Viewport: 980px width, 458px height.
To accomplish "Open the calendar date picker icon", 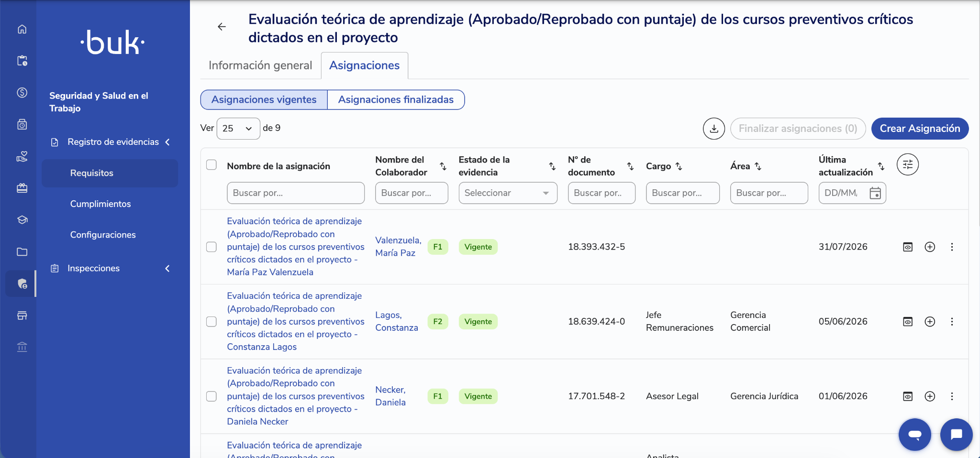I will click(875, 193).
